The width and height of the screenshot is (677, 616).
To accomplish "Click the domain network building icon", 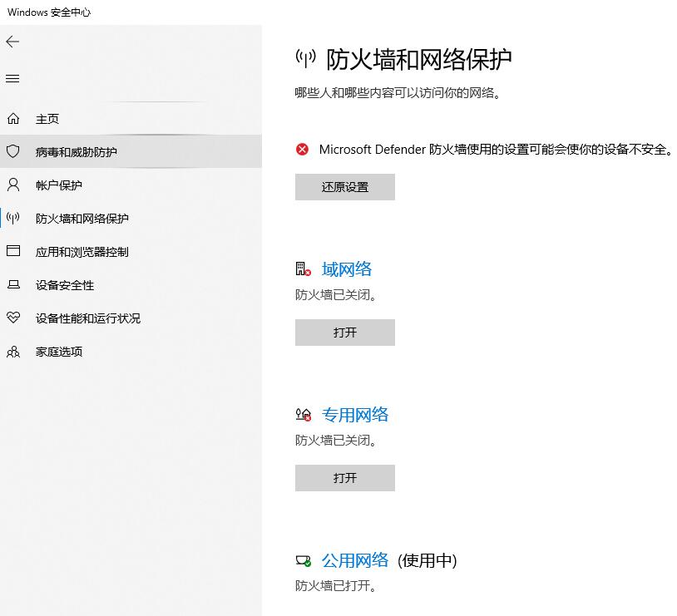I will (303, 269).
